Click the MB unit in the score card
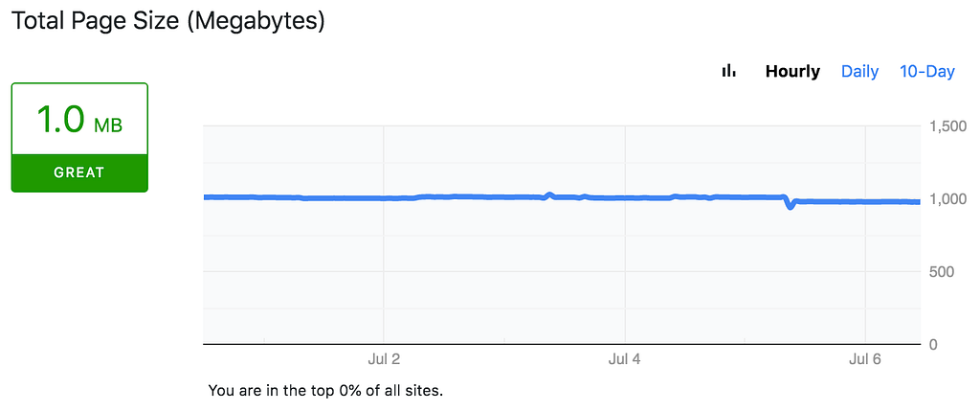Image resolution: width=980 pixels, height=411 pixels. (x=107, y=125)
